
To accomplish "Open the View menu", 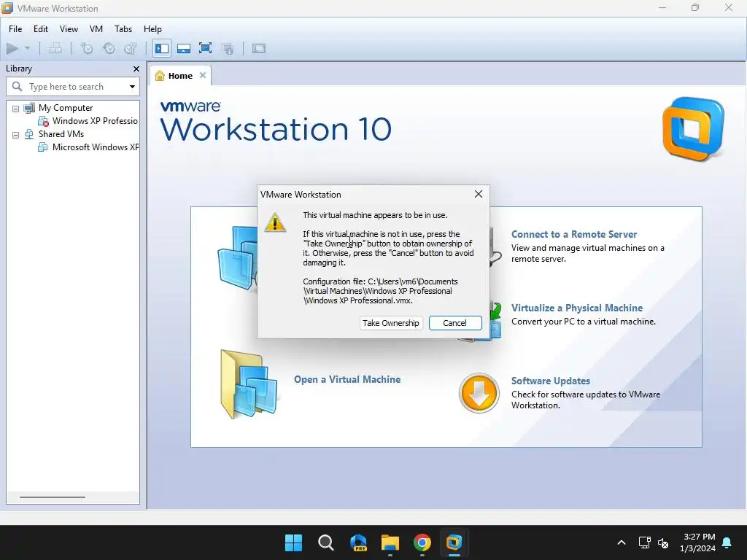I will (69, 29).
